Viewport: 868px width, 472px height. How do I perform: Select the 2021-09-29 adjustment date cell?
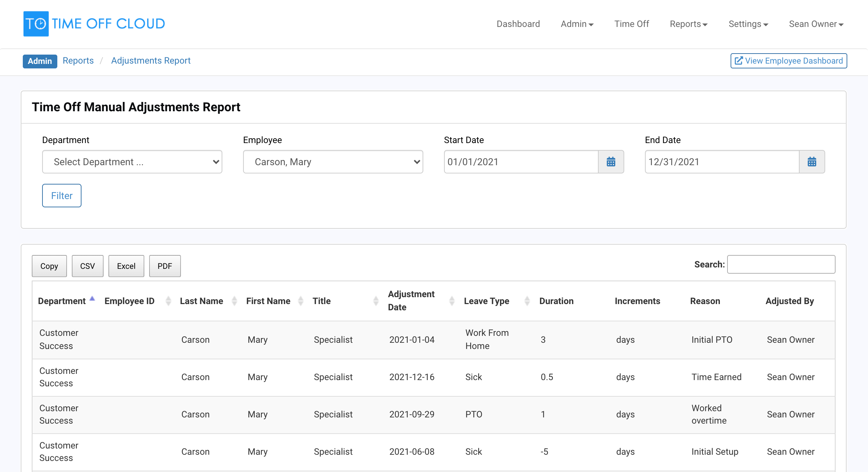pyautogui.click(x=412, y=414)
